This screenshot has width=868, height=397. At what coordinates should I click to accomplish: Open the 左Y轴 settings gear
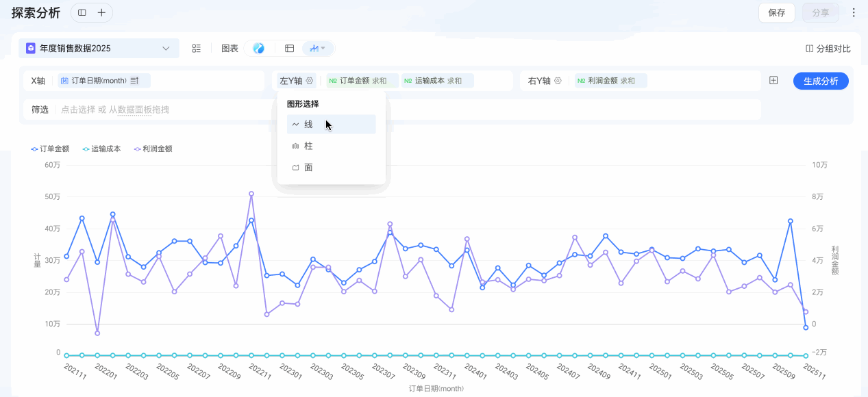click(310, 81)
